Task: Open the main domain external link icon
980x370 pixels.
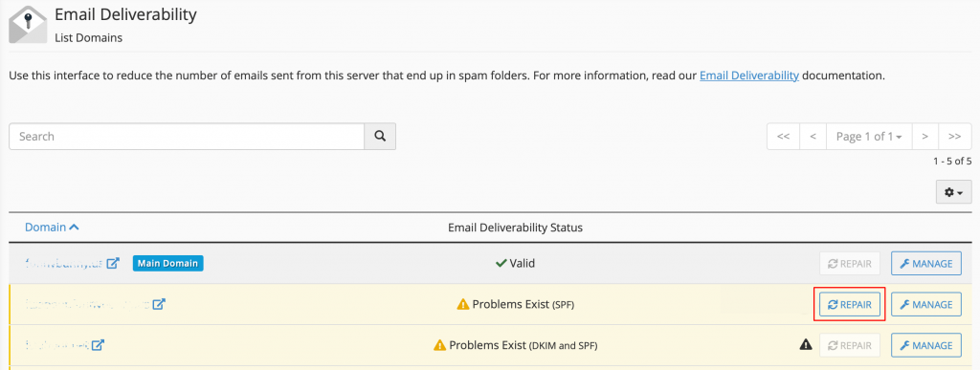Action: click(x=113, y=263)
